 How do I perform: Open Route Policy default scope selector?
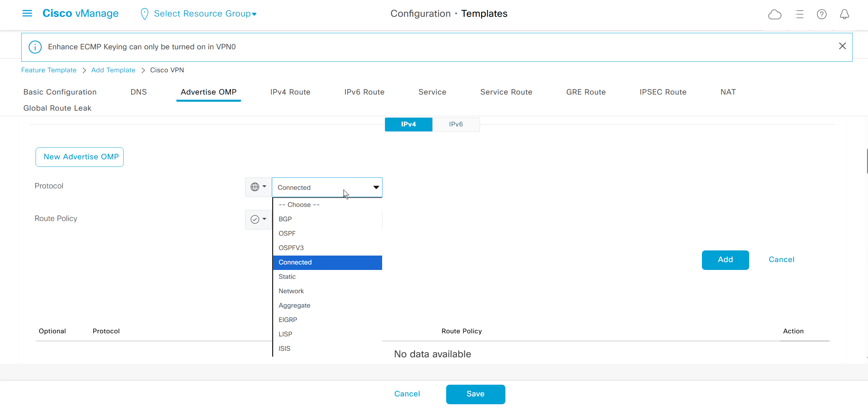[x=258, y=219]
